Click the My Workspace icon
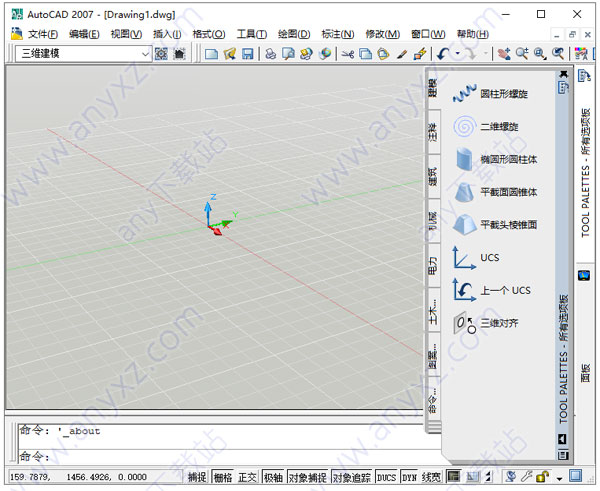The width and height of the screenshot is (600, 491). [x=179, y=54]
